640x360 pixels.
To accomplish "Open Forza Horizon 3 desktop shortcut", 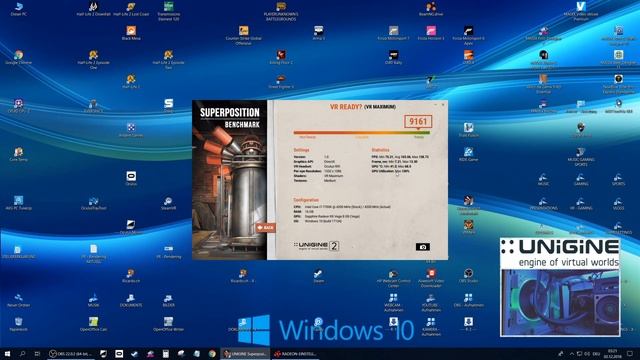I will point(431,33).
